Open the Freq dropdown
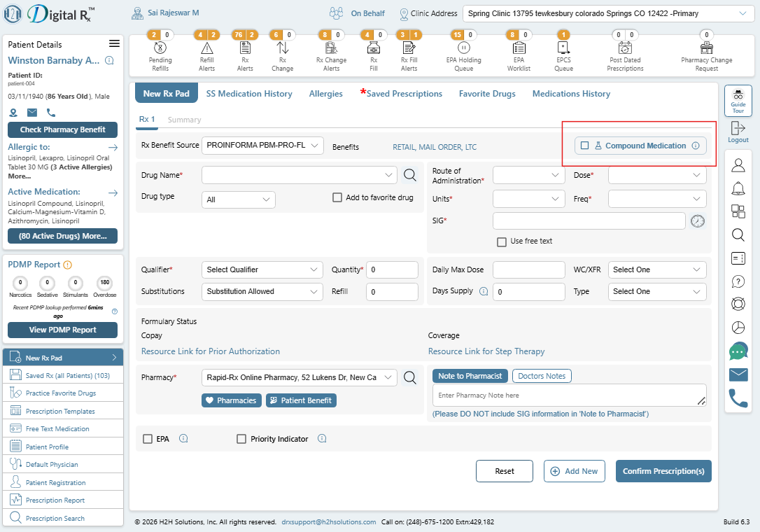This screenshot has width=760, height=532. [657, 199]
